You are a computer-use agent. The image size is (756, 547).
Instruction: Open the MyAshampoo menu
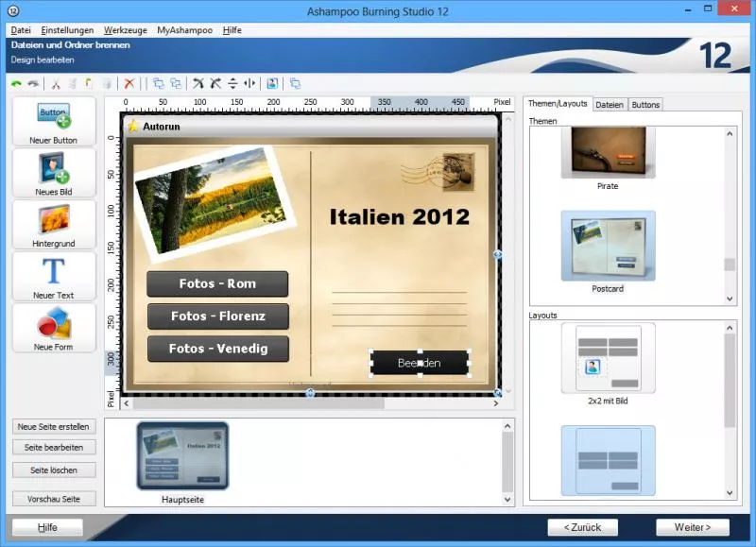184,30
